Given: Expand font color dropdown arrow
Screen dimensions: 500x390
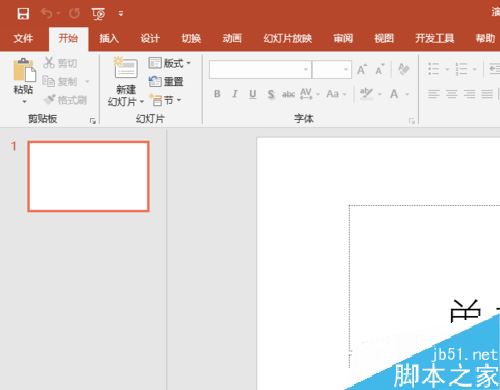Looking at the screenshot, I should click(x=407, y=94).
